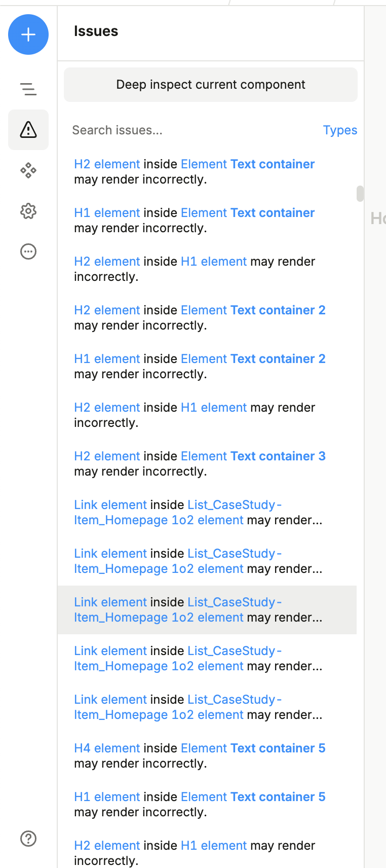
Task: Click the issues list scrollbar thumb
Action: [360, 194]
